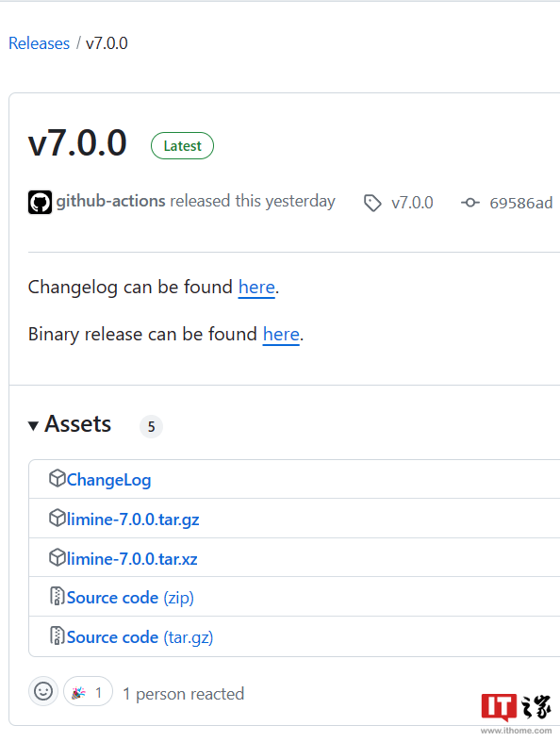This screenshot has height=742, width=560.
Task: Toggle the party popper reaction
Action: click(88, 691)
